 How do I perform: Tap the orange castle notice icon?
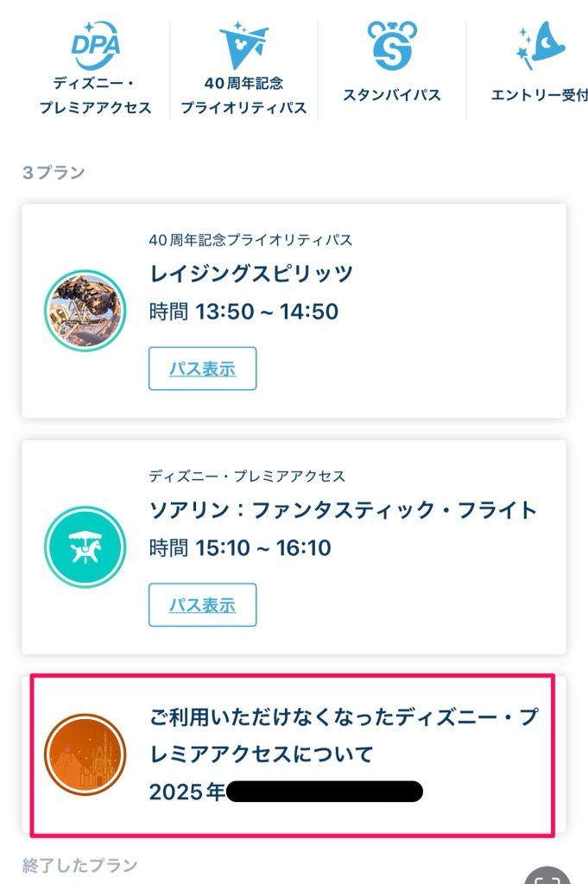(85, 755)
